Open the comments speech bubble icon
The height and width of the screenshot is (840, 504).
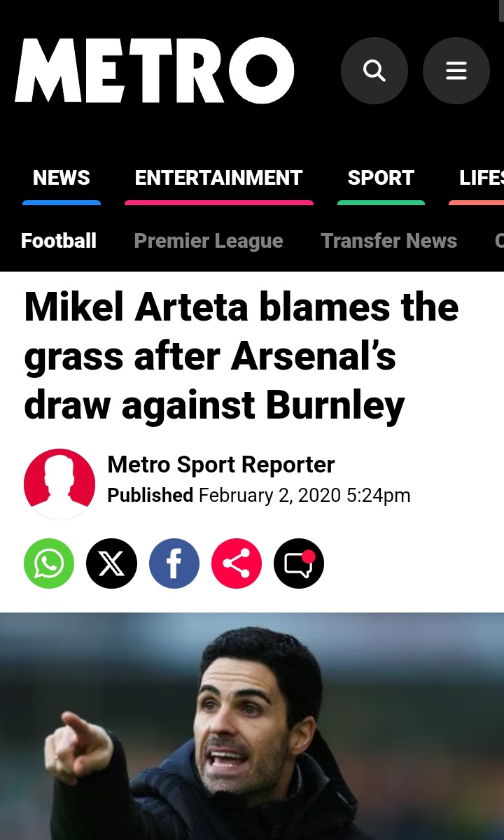click(x=299, y=563)
